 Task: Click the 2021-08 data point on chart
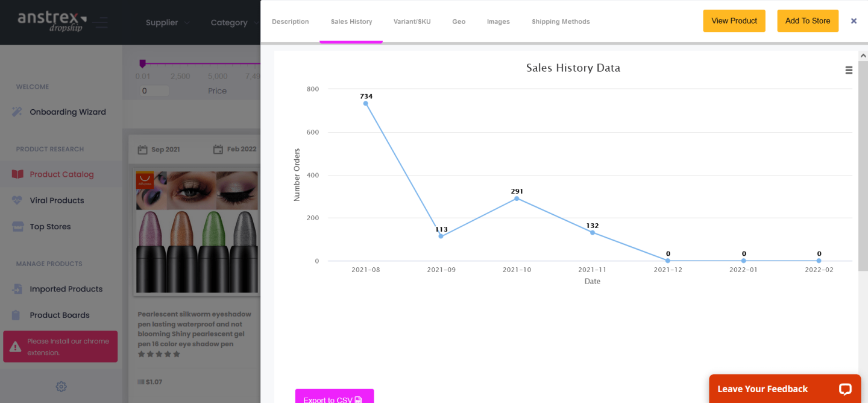(365, 103)
